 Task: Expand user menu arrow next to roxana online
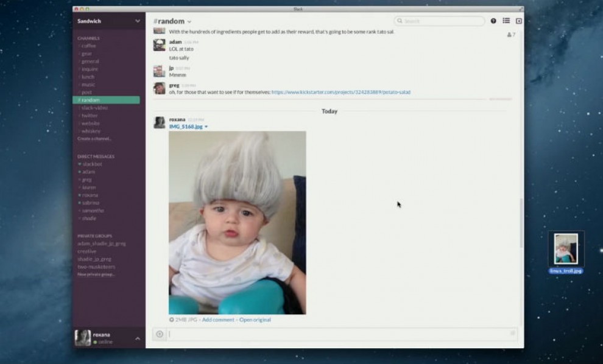tap(138, 338)
